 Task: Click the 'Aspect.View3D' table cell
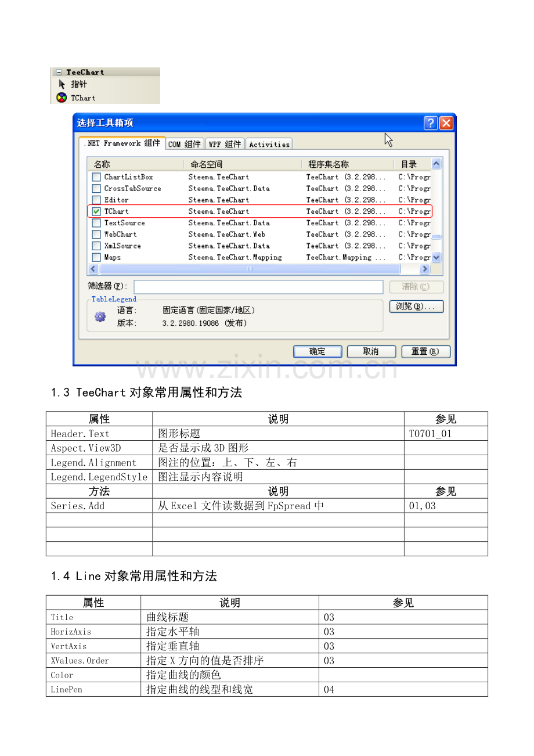pyautogui.click(x=99, y=448)
